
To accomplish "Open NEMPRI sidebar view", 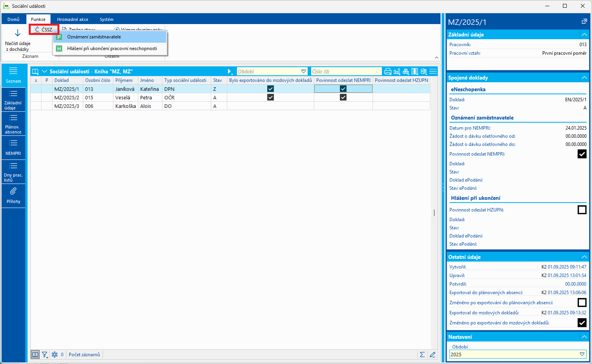I will (x=13, y=148).
